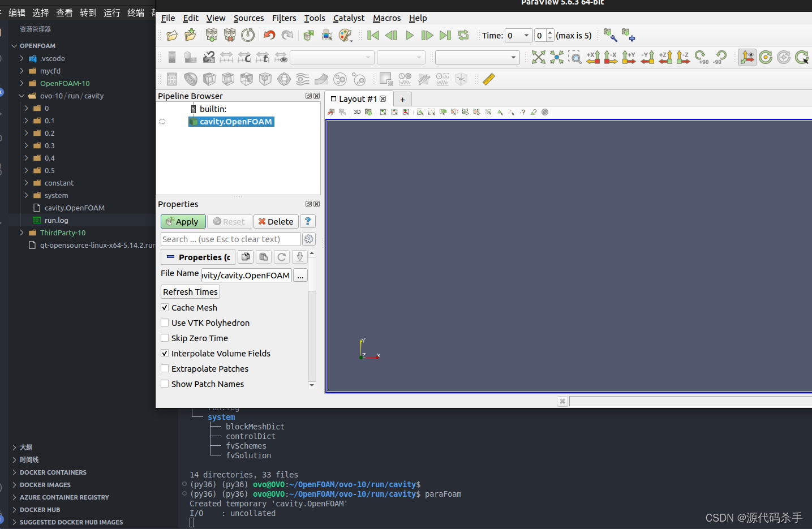Rotate view 90 degrees clockwise
Viewport: 812px width, 529px height.
[702, 57]
